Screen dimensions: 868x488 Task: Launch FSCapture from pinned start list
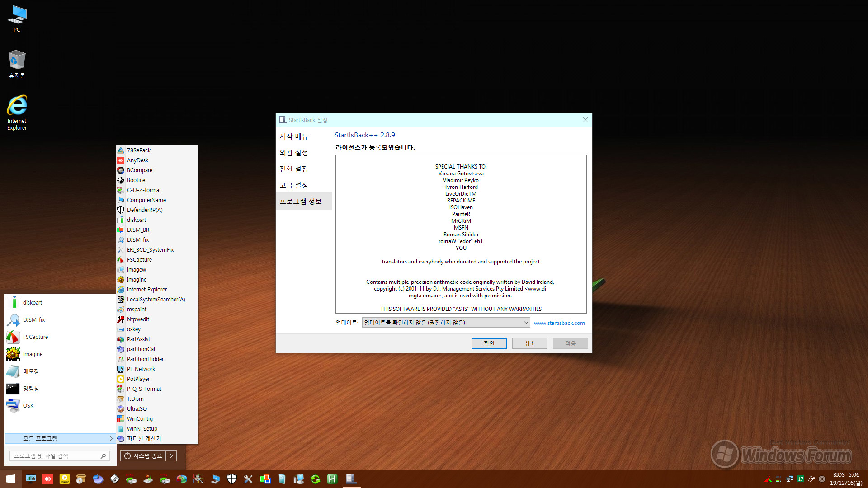[60, 337]
